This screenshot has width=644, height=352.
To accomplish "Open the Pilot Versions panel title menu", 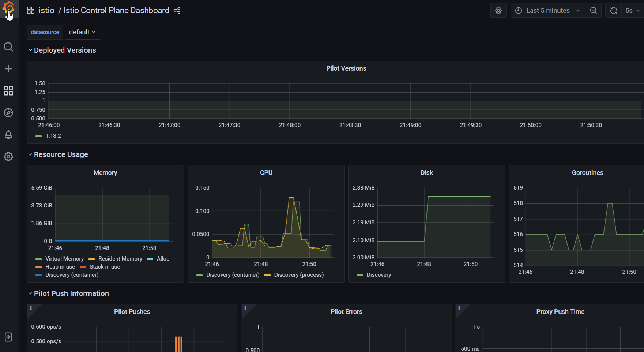I will click(346, 68).
